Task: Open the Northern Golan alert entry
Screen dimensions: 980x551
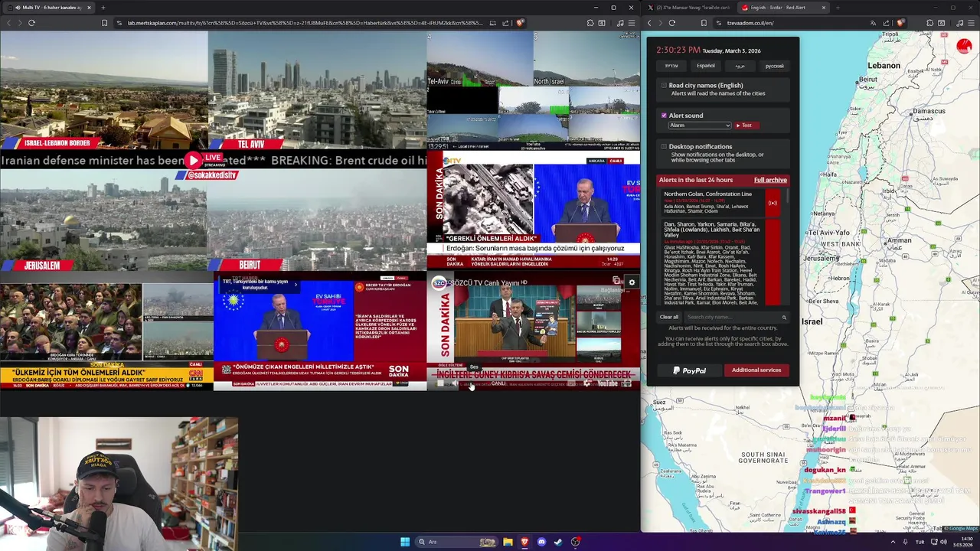Action: click(720, 203)
